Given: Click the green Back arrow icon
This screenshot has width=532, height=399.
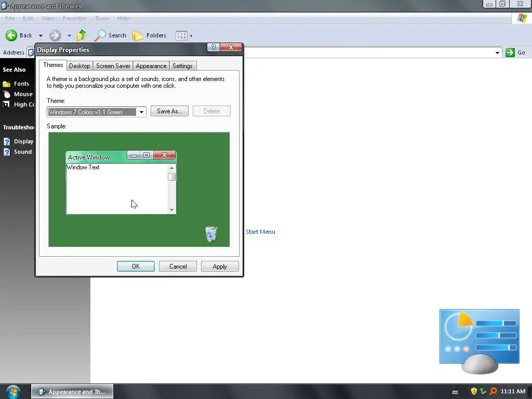Looking at the screenshot, I should 11,35.
